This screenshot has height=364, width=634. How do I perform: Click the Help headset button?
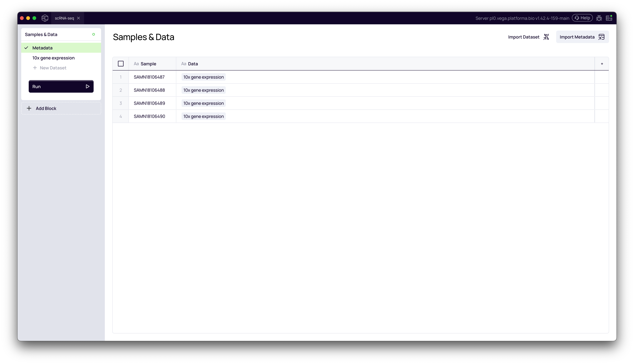click(x=582, y=18)
